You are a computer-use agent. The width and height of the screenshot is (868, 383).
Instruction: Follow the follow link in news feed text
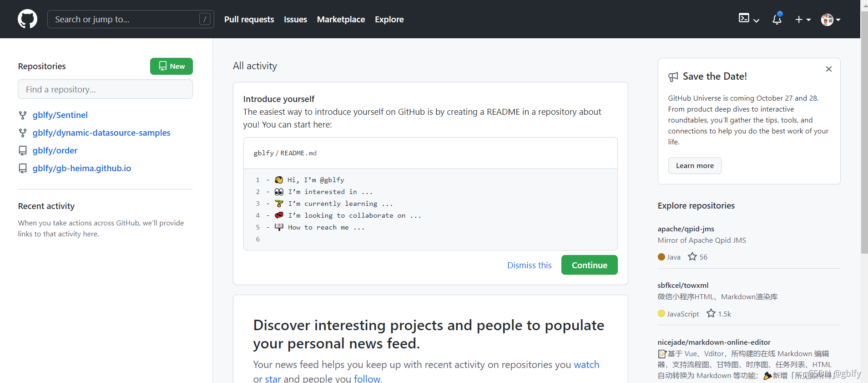(x=367, y=378)
